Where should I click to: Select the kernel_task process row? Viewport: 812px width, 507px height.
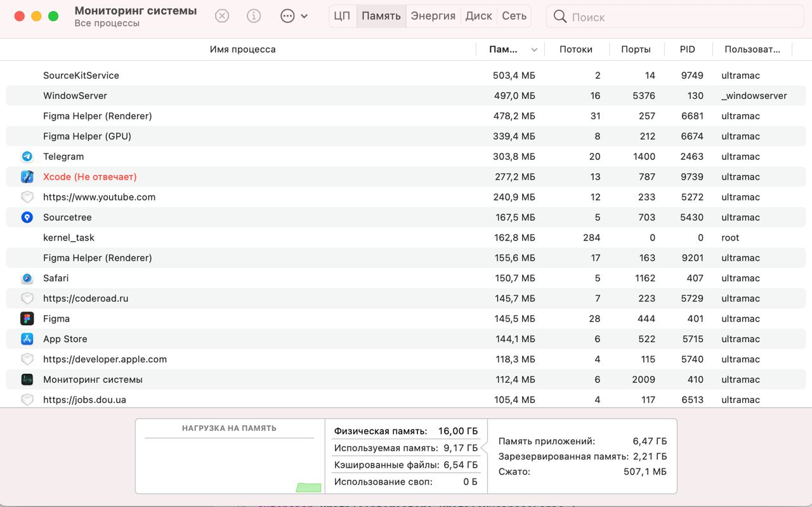point(406,237)
